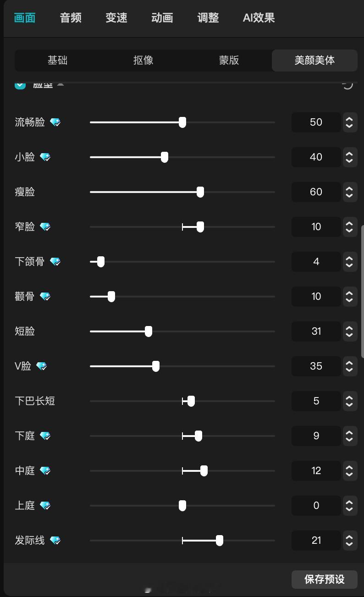
Task: Click the reset arrow icon for face shape section
Action: tap(348, 85)
